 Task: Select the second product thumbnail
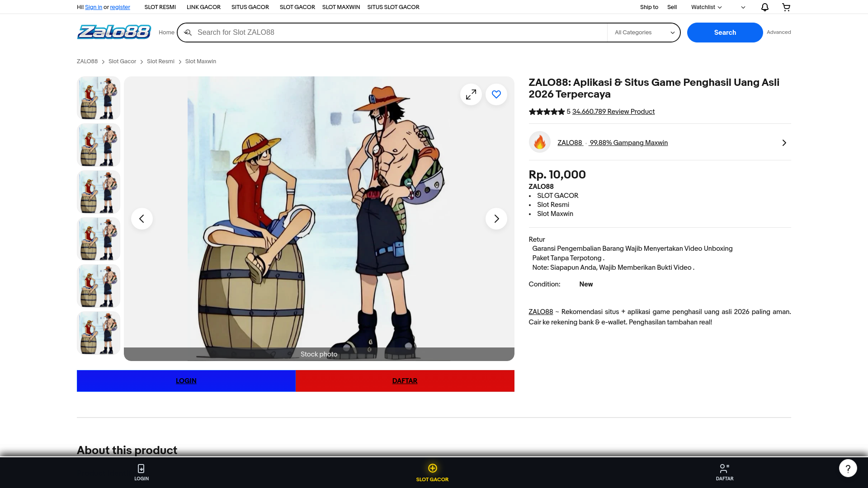[x=99, y=145]
